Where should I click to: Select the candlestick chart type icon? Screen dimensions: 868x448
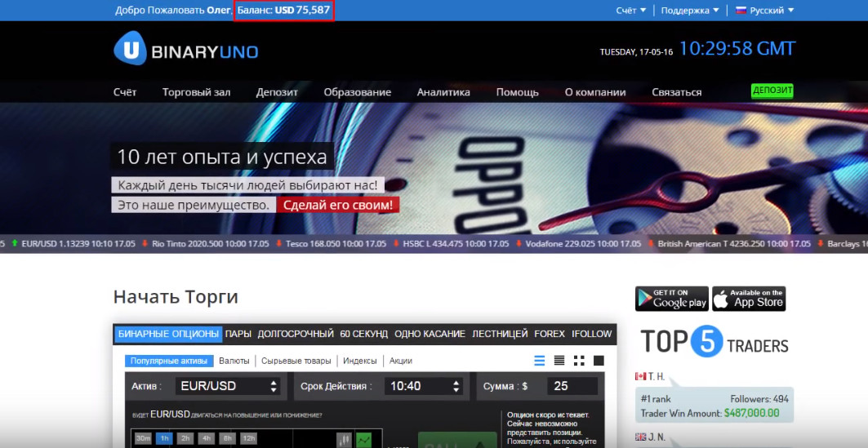pos(344,440)
